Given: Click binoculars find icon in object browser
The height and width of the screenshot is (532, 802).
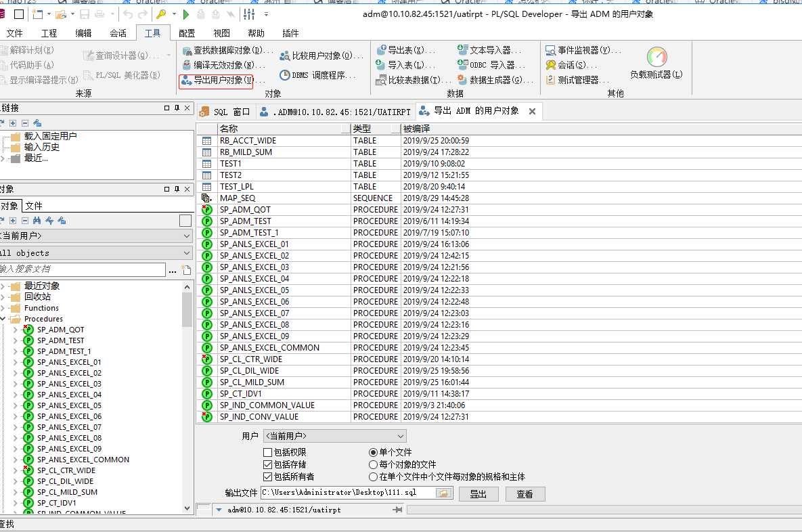Looking at the screenshot, I should coord(37,221).
